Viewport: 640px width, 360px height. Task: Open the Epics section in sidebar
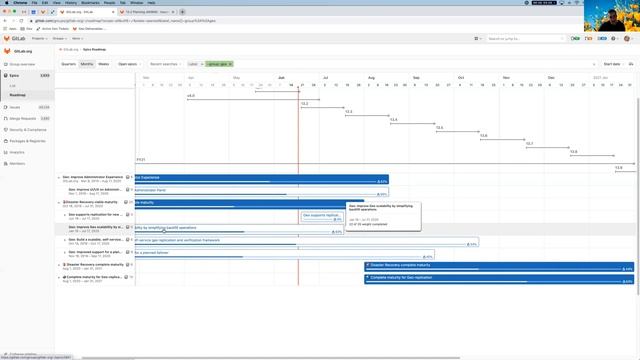14,76
